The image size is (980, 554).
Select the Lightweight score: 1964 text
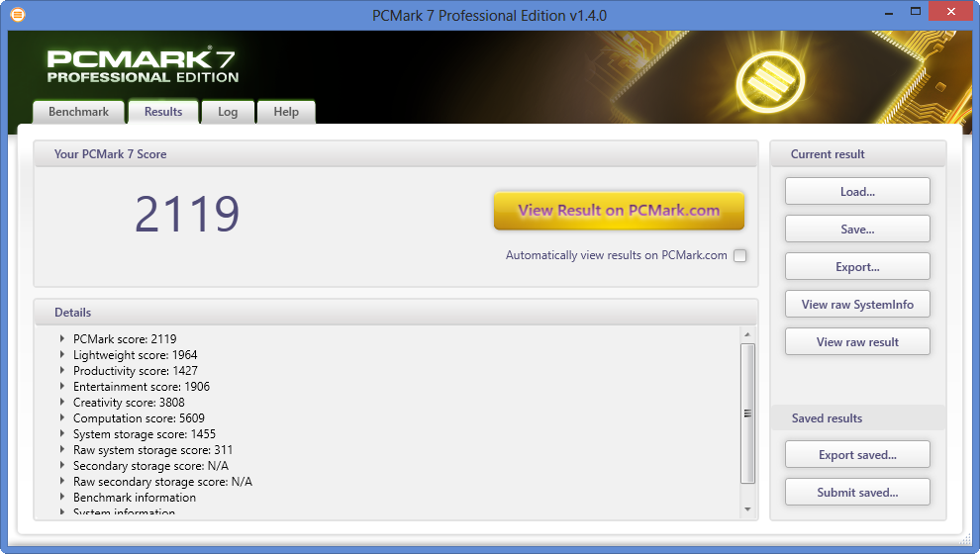[x=135, y=354]
